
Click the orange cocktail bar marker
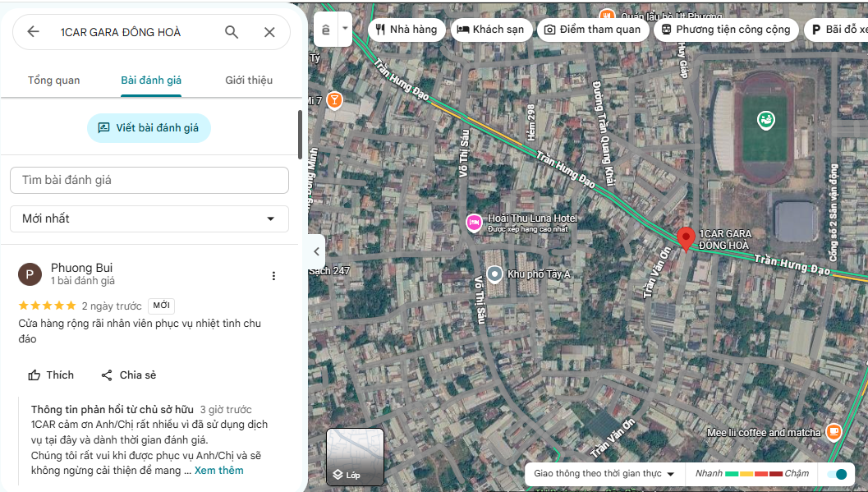(333, 100)
